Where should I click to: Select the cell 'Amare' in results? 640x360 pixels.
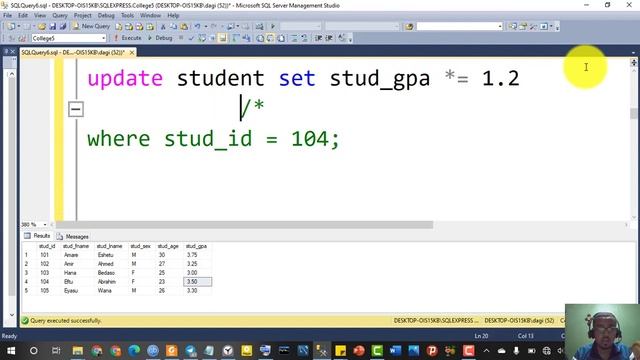71,255
